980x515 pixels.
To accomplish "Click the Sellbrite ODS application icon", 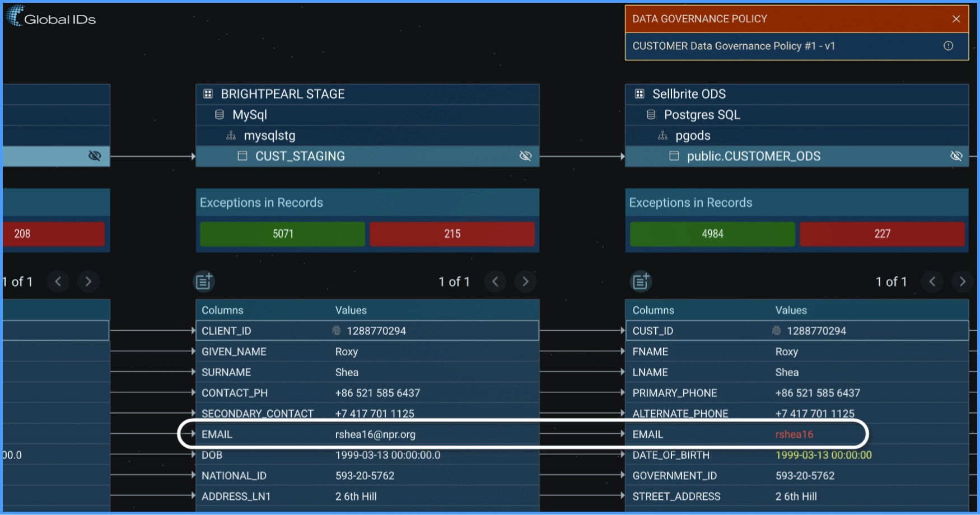I will (640, 93).
